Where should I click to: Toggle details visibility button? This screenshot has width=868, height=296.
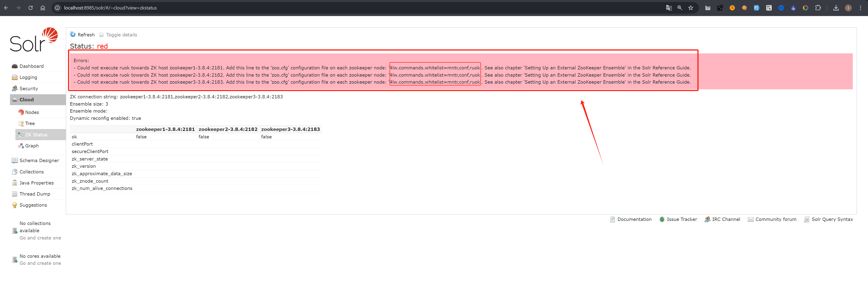(118, 35)
